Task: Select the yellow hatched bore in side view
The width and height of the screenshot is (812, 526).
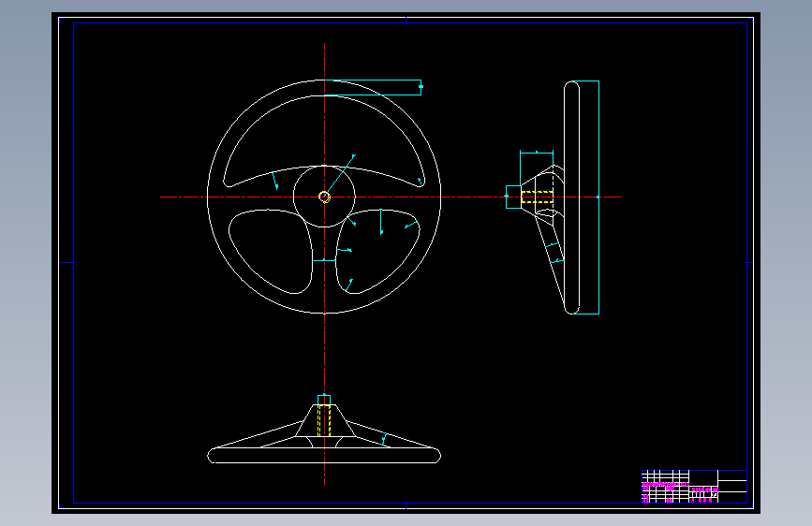Action: coord(537,197)
